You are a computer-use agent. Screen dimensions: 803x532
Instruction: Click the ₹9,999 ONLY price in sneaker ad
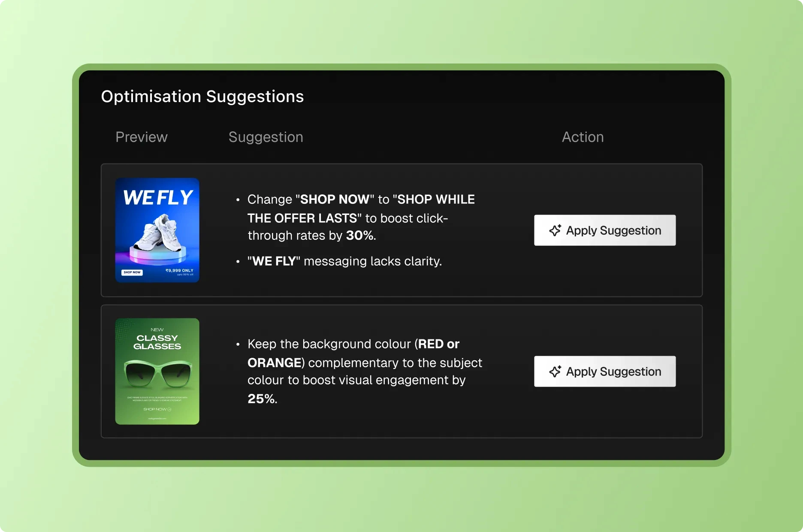click(x=179, y=271)
